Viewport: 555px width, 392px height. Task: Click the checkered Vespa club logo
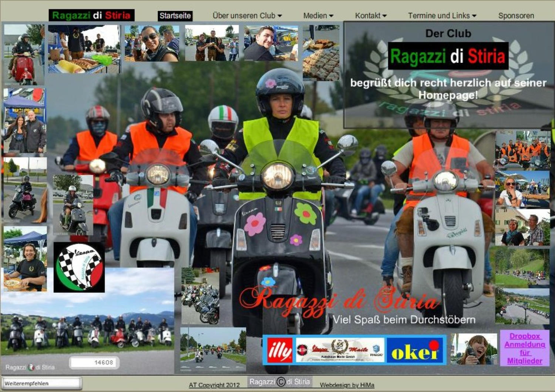click(79, 267)
